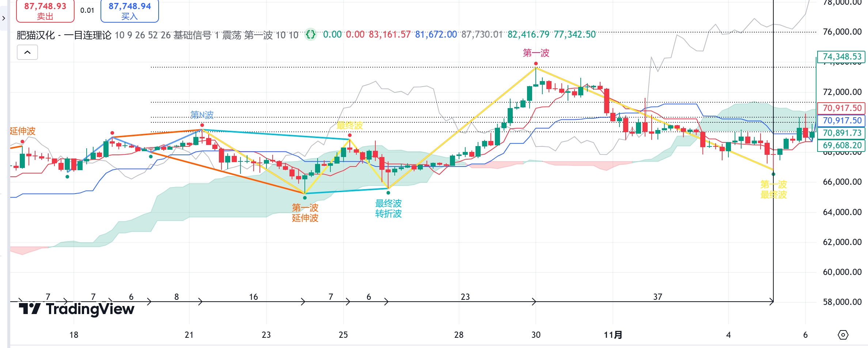The height and width of the screenshot is (348, 868).
Task: Click the indicator value 83,161.57
Action: tap(390, 35)
